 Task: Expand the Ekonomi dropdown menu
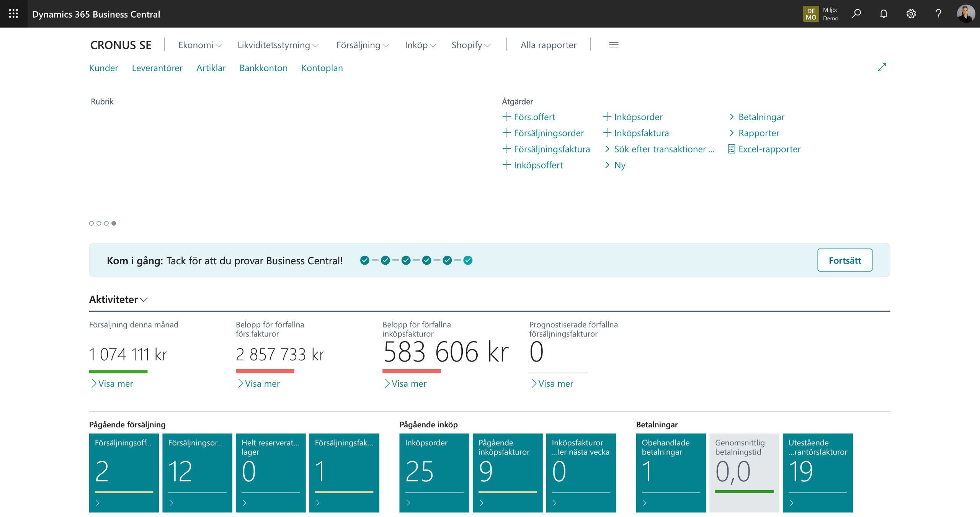(200, 45)
